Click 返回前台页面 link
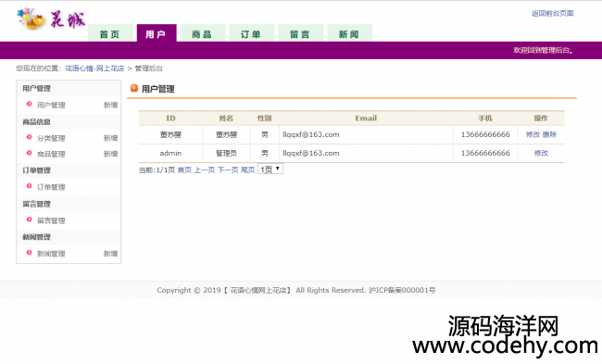602x364 pixels. point(553,14)
